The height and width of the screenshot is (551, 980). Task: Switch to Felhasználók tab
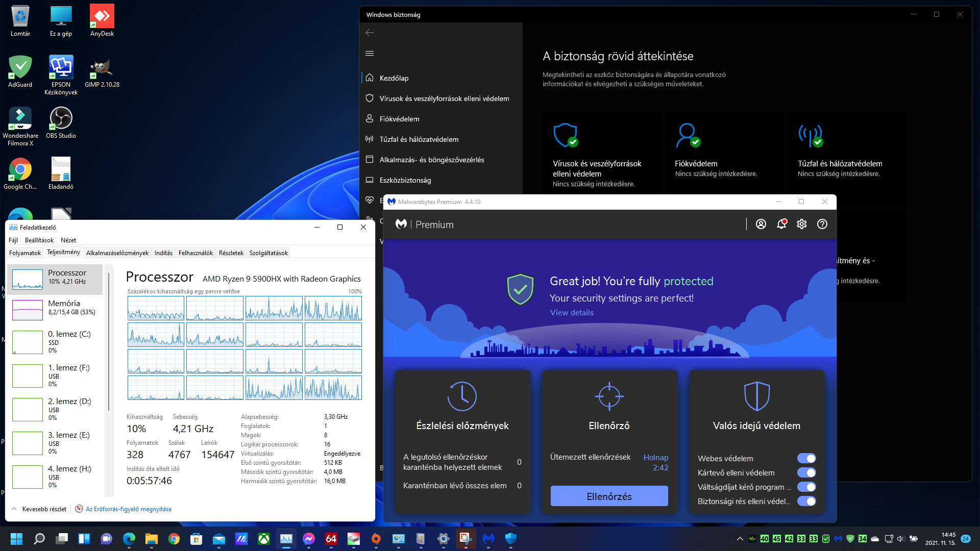pos(195,253)
